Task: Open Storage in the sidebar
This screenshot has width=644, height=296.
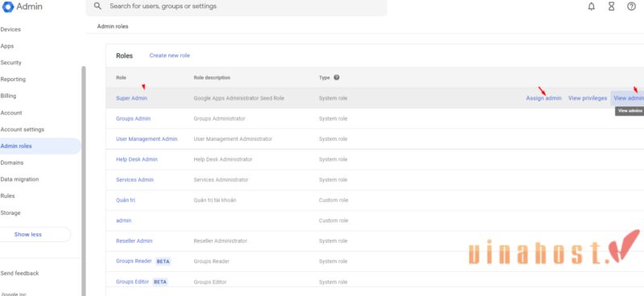Action: [x=10, y=212]
